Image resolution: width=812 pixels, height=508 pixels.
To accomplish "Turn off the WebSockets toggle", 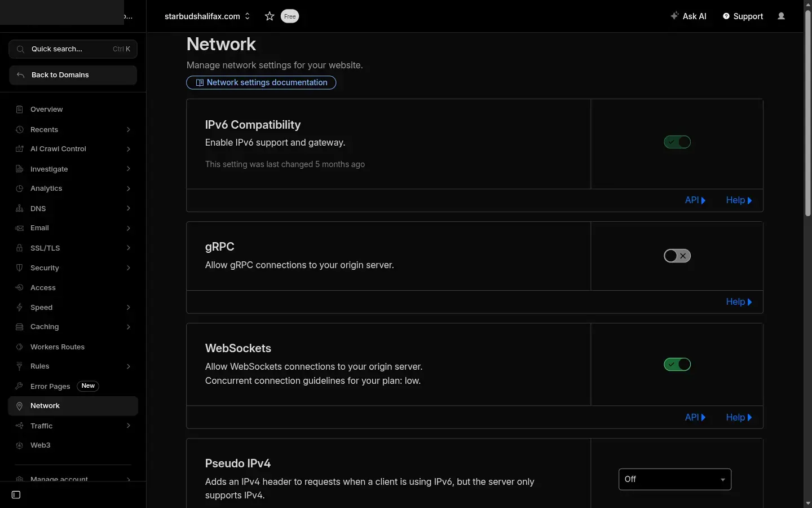I will click(677, 365).
